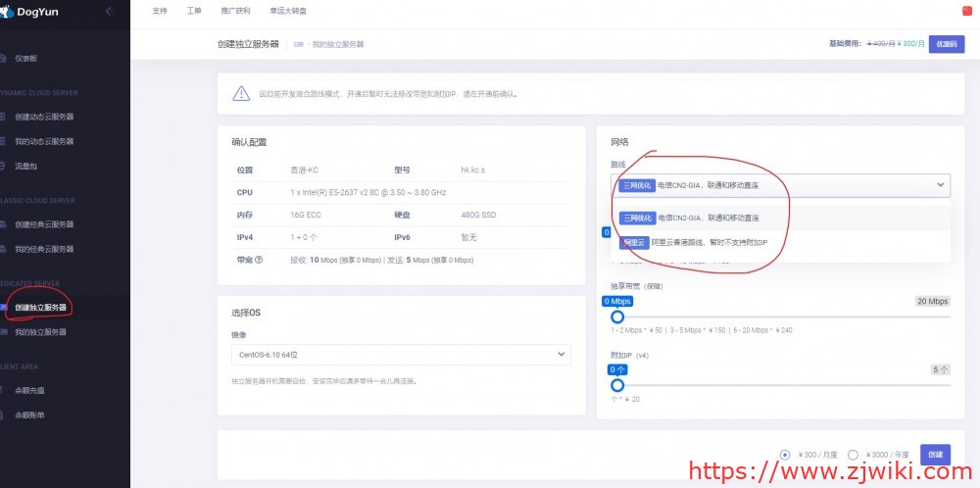Open the CentOS-6.10 64位 image dropdown
980x488 pixels.
[x=401, y=355]
